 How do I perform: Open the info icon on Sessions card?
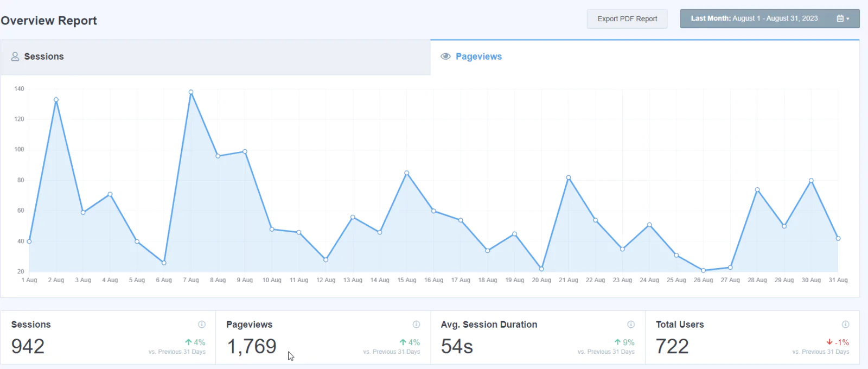coord(202,325)
